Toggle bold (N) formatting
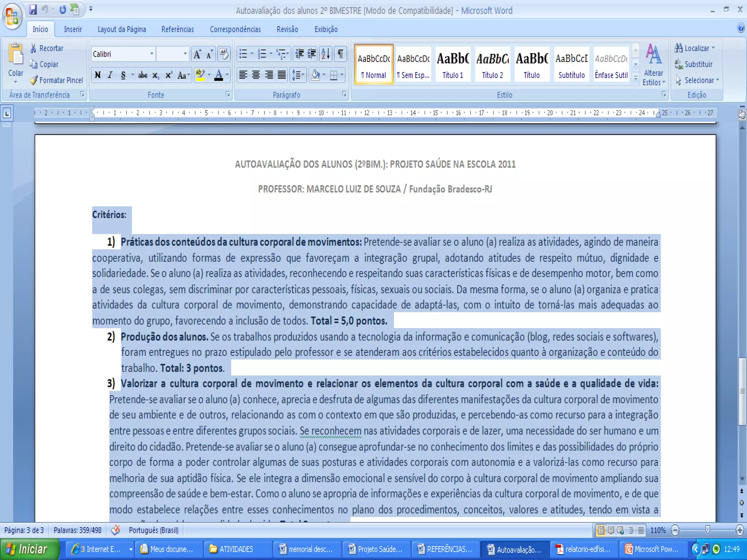Viewport: 747px width, 560px height. tap(98, 75)
